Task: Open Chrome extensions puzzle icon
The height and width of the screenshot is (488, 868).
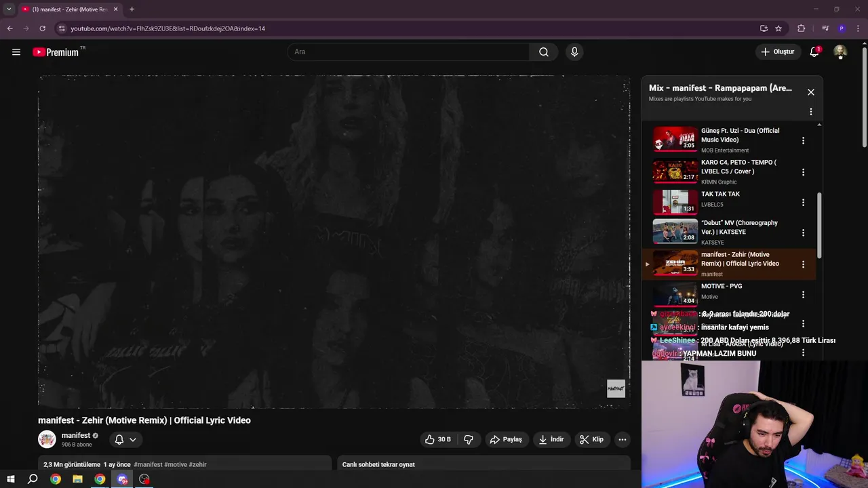Action: pyautogui.click(x=801, y=28)
